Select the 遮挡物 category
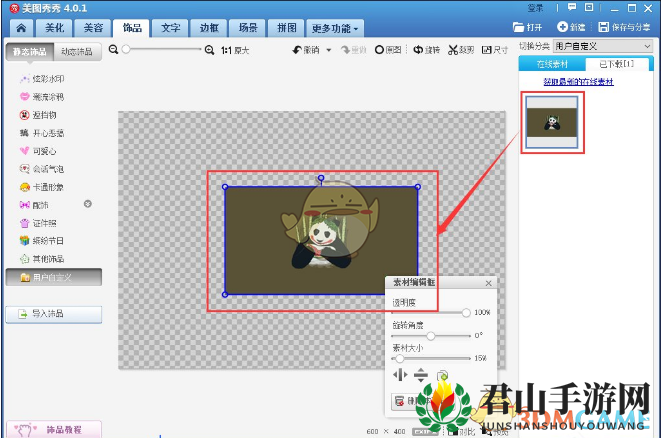This screenshot has width=661, height=438. coord(38,115)
